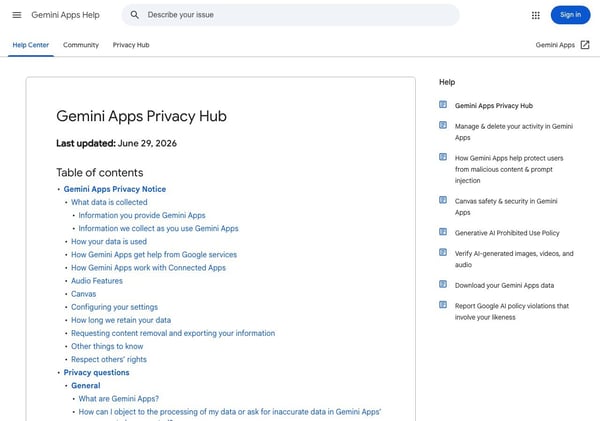The image size is (600, 421).
Task: Click the Sign in button
Action: (570, 15)
